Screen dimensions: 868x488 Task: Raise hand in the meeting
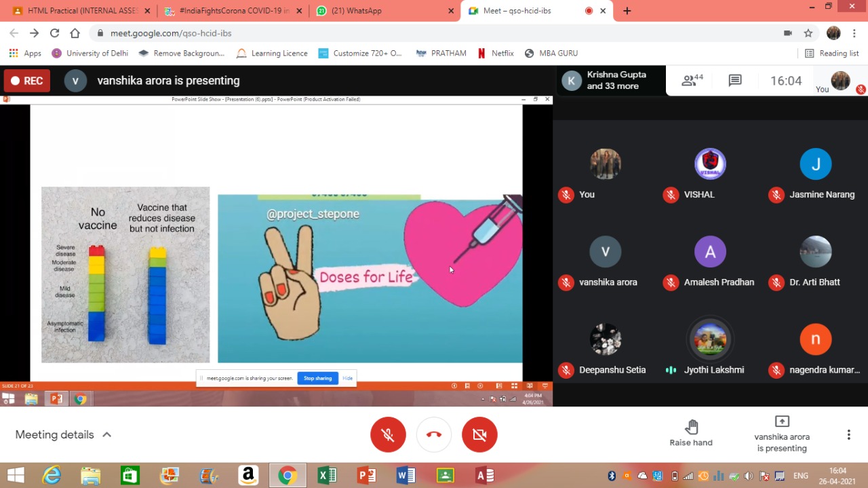pyautogui.click(x=691, y=433)
